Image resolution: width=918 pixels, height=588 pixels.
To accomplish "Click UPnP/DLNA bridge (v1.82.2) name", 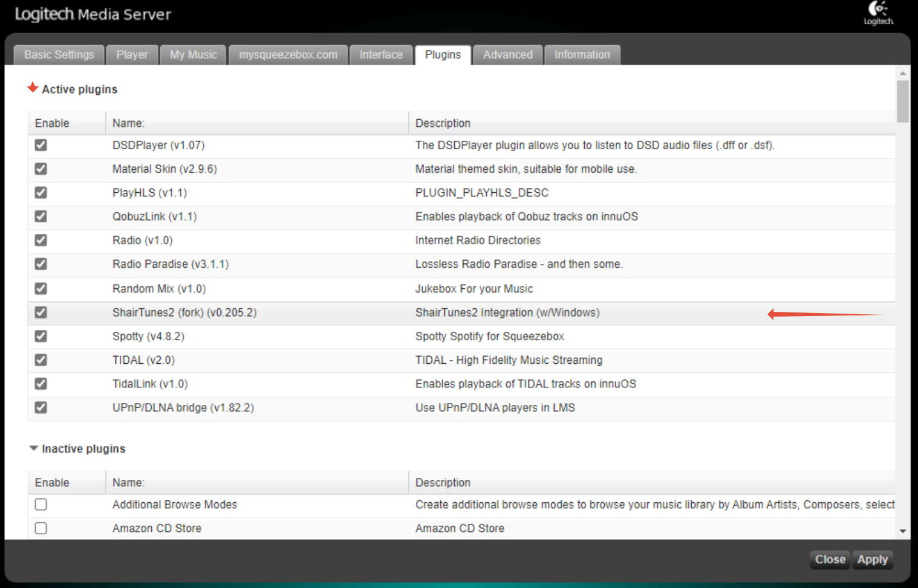I will tap(183, 408).
